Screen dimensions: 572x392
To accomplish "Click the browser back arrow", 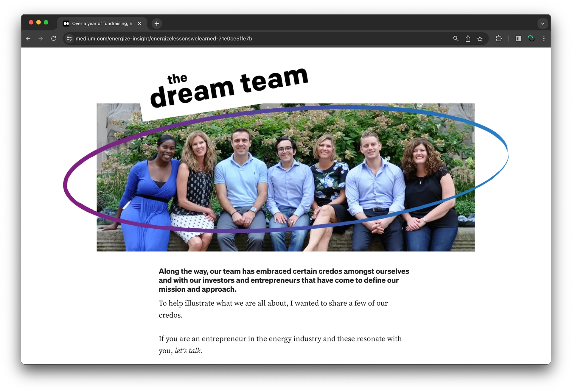I will click(28, 39).
